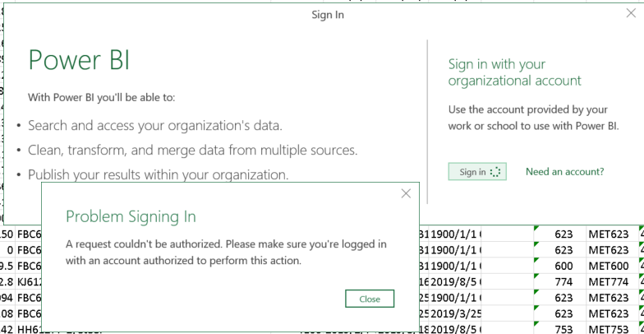The width and height of the screenshot is (644, 334).
Task: Click the Sign In window title
Action: pos(328,15)
